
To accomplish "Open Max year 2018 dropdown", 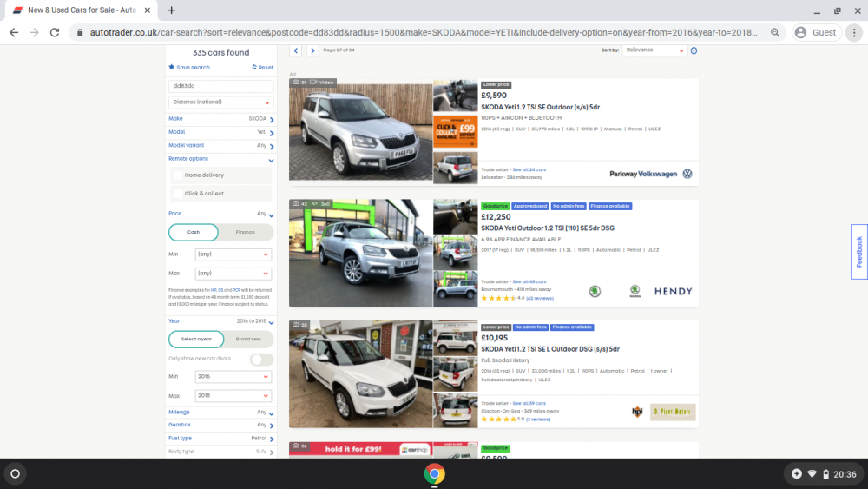I will [x=233, y=396].
